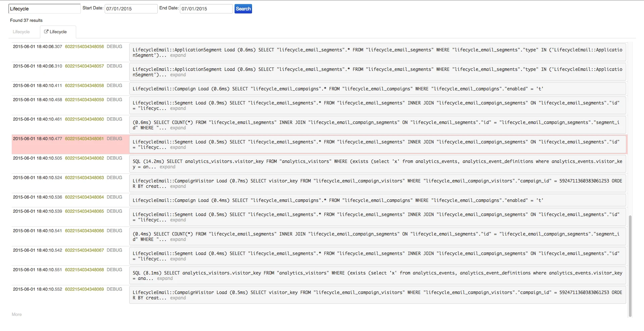Open log ID 6022154034348067
Screen dimensions: 644x331
(84, 250)
